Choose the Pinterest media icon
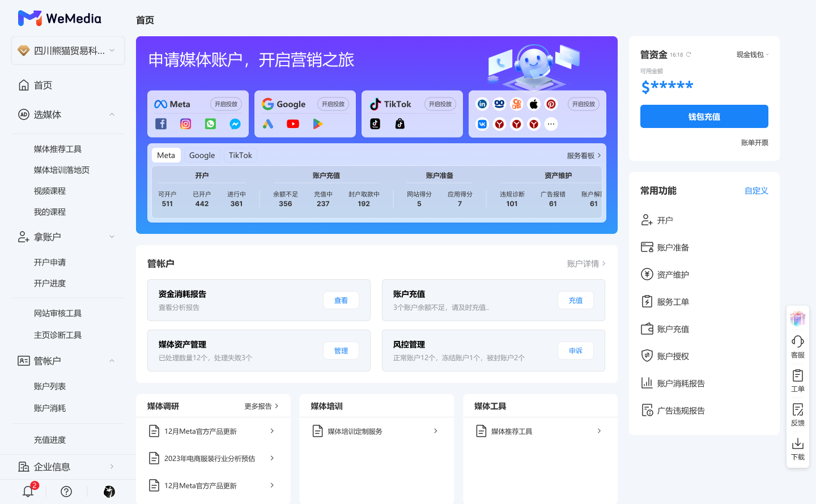The width and height of the screenshot is (816, 504). (x=551, y=104)
